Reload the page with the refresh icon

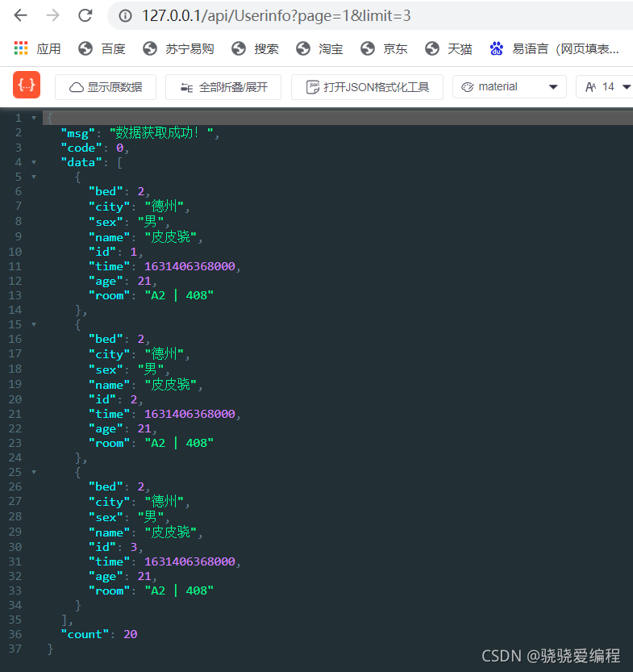point(85,16)
